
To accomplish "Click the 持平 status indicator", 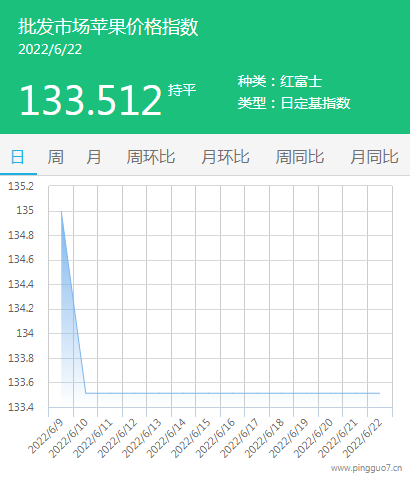I will coord(182,90).
